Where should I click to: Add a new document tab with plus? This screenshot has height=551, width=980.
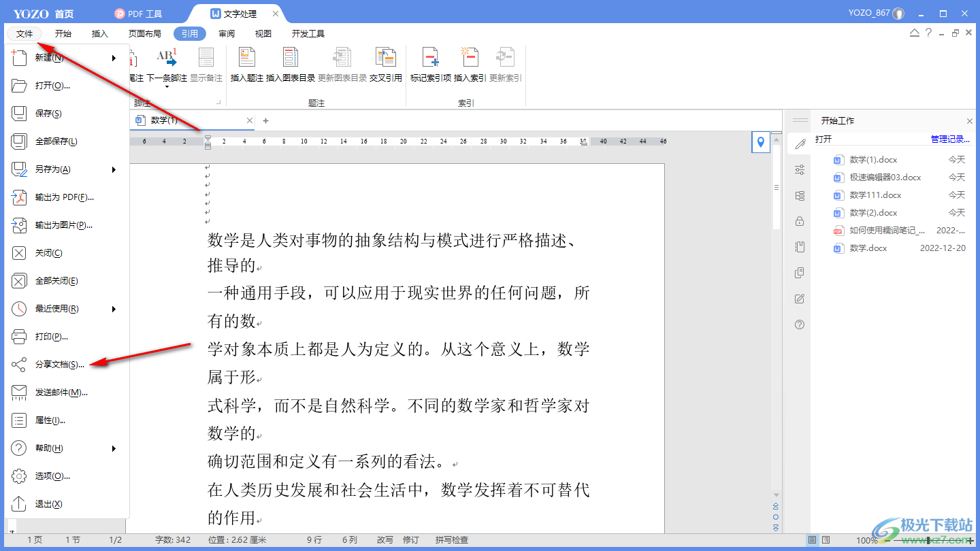click(x=266, y=120)
